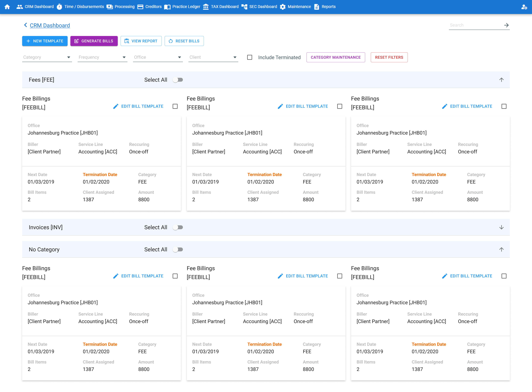Click the NEW TEMPLATE button

45,41
